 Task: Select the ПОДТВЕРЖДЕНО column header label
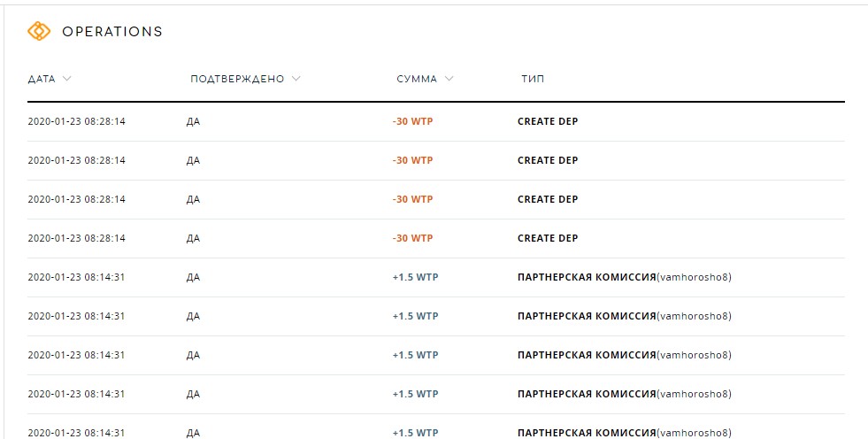point(237,79)
